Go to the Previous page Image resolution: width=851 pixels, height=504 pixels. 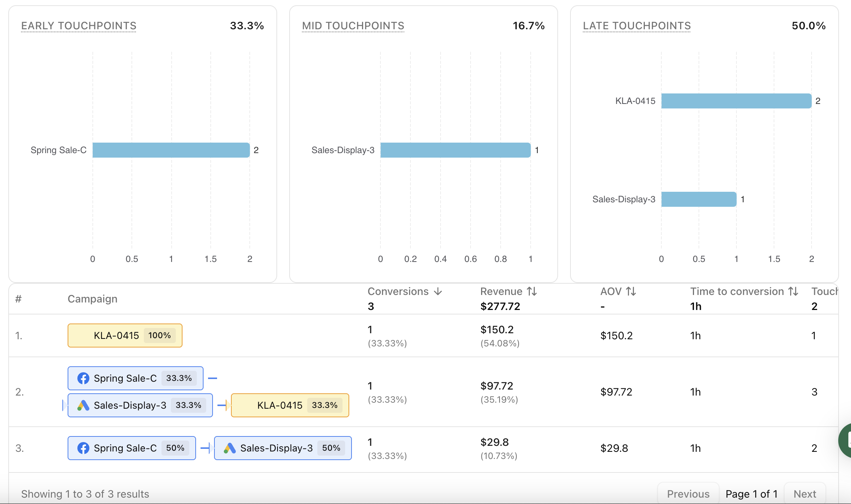click(x=688, y=493)
